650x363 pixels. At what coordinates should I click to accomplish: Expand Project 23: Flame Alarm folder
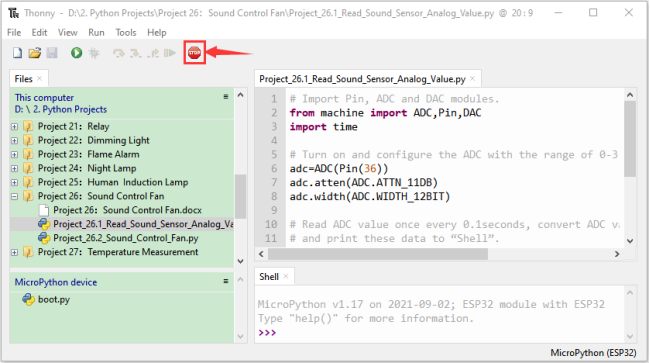[15, 155]
